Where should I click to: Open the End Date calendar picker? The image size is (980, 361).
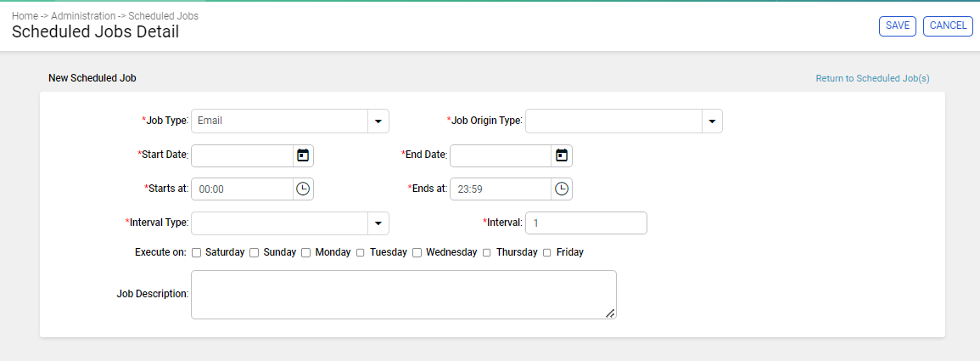coord(561,155)
